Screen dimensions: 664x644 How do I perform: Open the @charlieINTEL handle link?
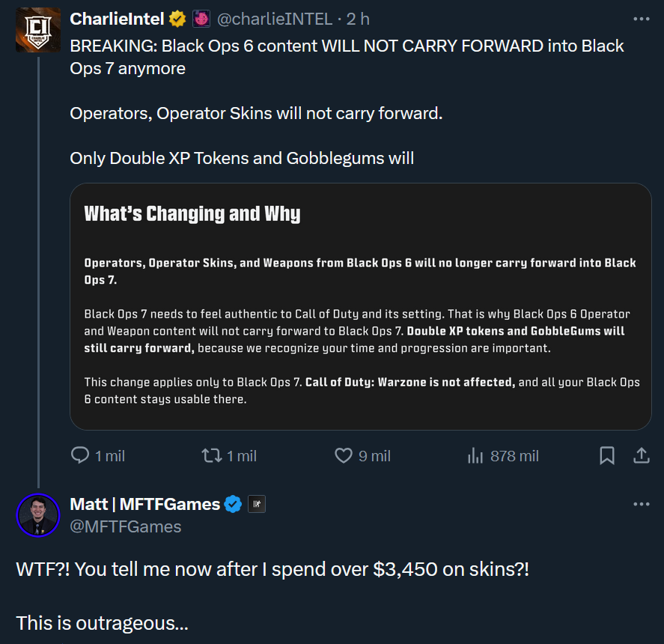275,19
